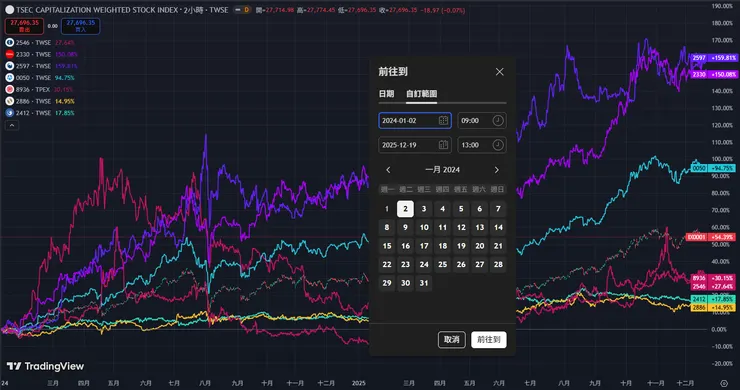Screen dimensions: 740x390
Task: Collapse the compare symbols legend
Action: click(x=12, y=125)
